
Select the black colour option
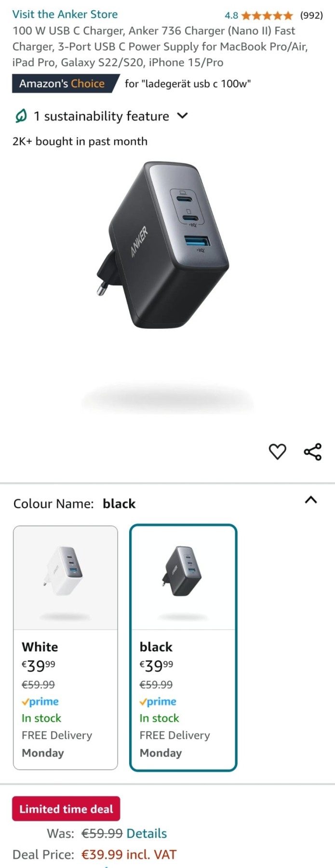[183, 648]
